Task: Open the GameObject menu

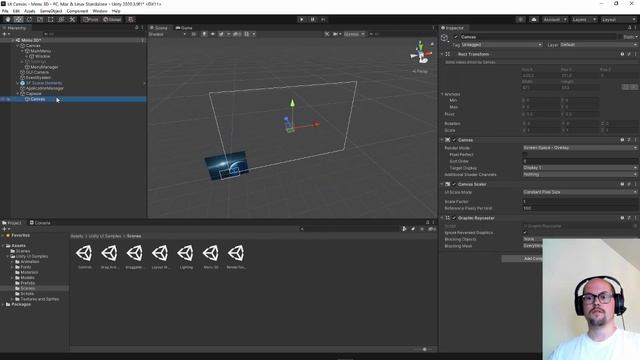Action: (51, 11)
